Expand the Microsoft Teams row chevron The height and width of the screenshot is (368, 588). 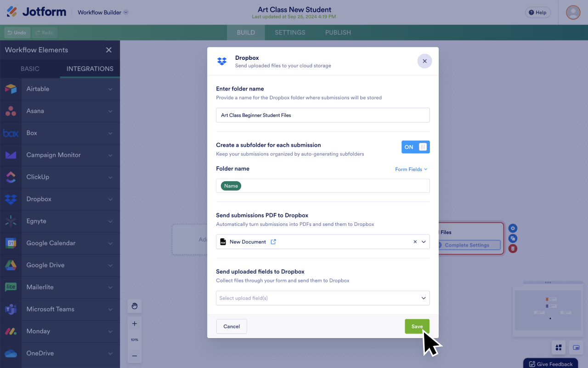point(110,310)
